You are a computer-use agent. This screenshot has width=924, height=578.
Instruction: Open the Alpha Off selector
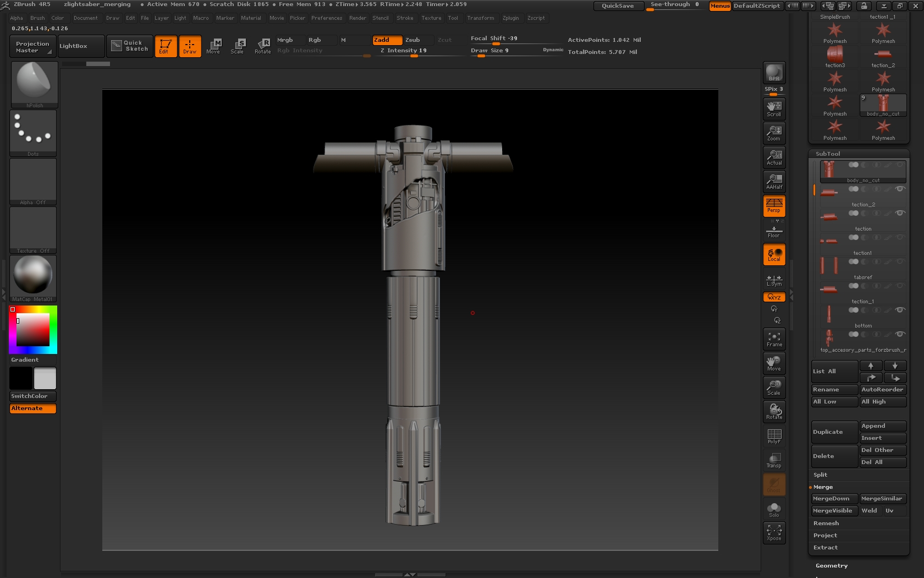tap(33, 182)
